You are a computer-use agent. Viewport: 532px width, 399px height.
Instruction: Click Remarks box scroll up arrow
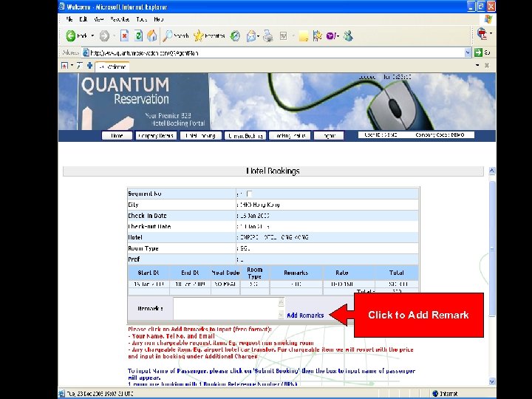coord(281,301)
